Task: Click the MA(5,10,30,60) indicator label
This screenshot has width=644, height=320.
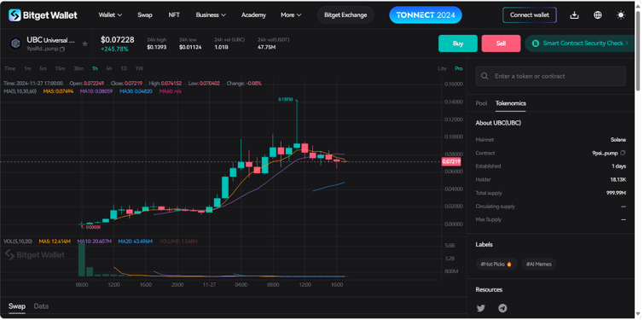Action: click(20, 91)
